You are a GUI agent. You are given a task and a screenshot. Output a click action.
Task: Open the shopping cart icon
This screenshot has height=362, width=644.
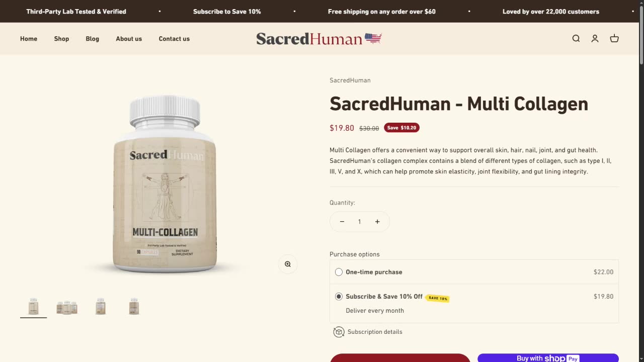(x=614, y=39)
